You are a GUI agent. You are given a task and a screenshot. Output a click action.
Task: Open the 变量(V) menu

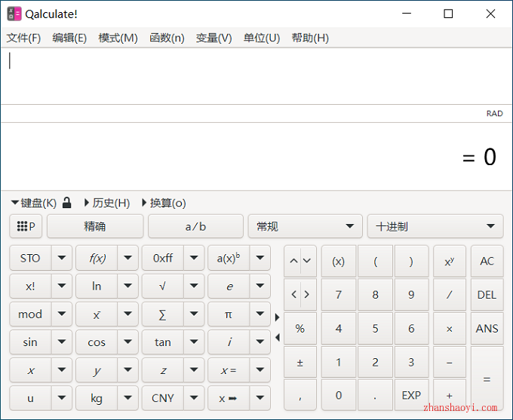coord(213,38)
